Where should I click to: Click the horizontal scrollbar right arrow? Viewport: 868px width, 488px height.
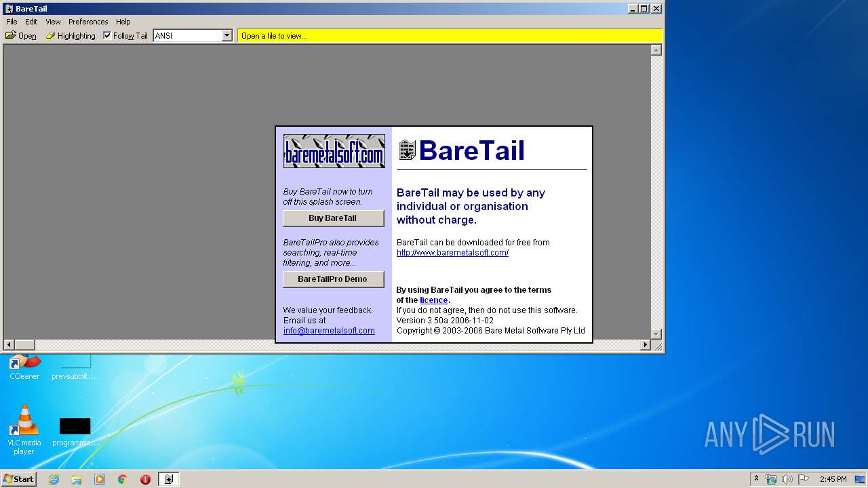(x=646, y=345)
